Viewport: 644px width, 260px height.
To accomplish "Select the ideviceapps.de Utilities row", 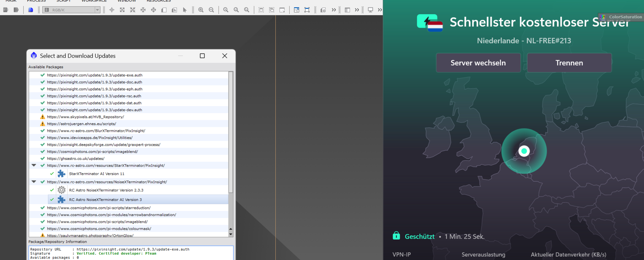I will (x=128, y=138).
